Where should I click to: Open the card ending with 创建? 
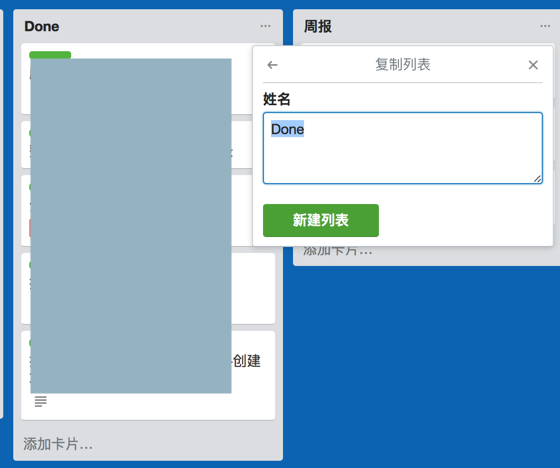pos(148,375)
